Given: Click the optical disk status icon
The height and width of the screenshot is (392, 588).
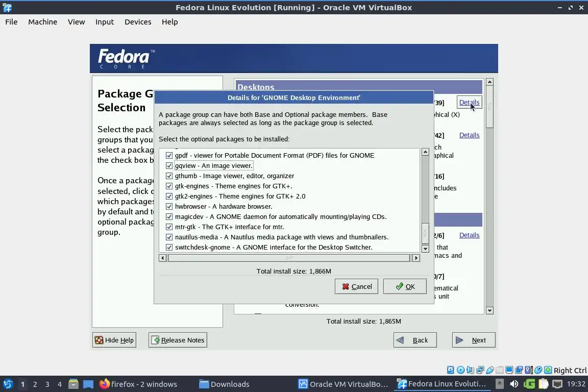Looking at the screenshot, I should click(x=460, y=370).
